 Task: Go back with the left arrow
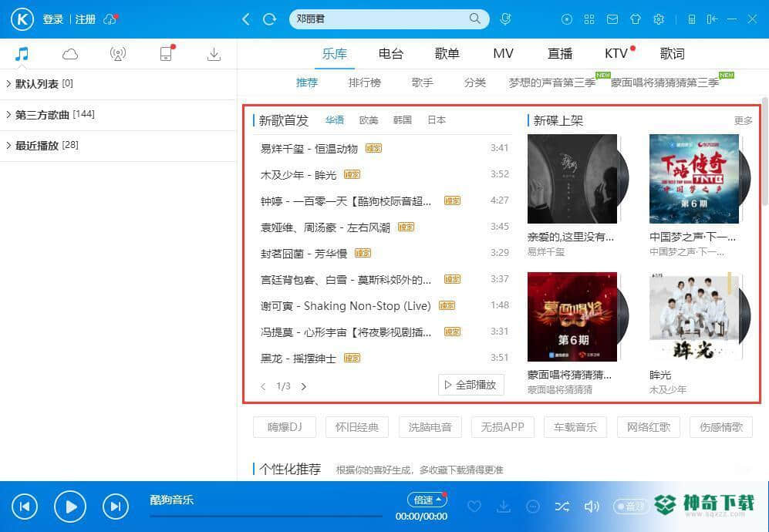coord(246,19)
